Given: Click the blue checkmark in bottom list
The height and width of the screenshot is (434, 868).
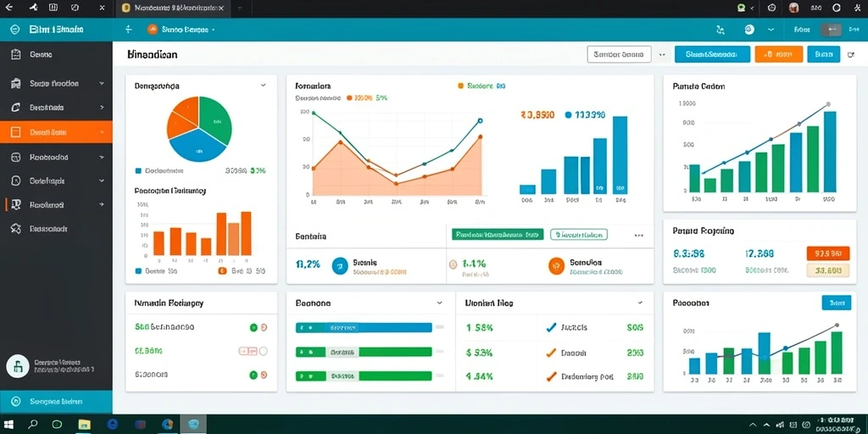Looking at the screenshot, I should pyautogui.click(x=551, y=328).
